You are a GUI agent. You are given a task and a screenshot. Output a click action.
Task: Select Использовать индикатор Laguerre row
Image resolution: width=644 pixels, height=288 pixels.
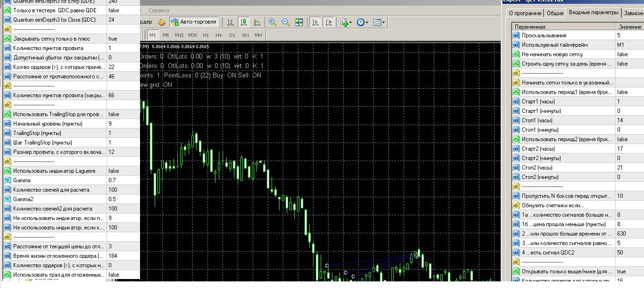(71, 171)
